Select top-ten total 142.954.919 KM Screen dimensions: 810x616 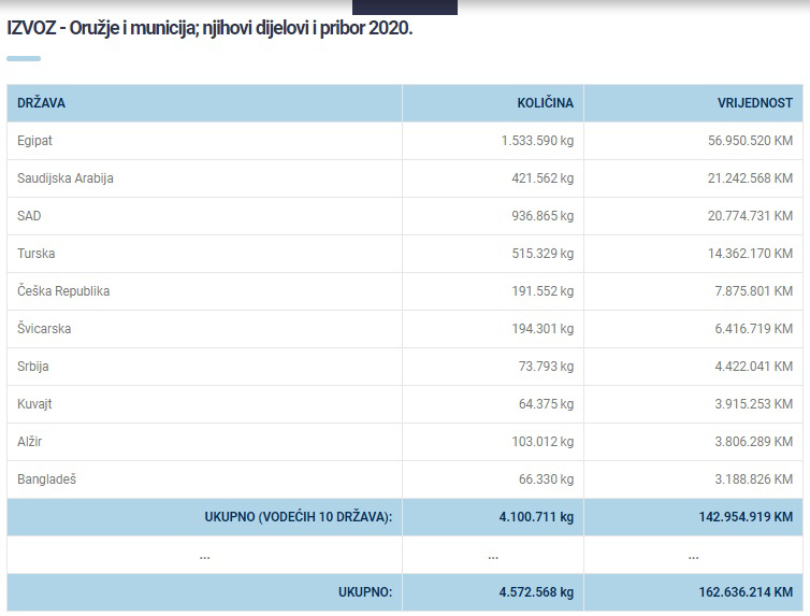tap(693, 517)
